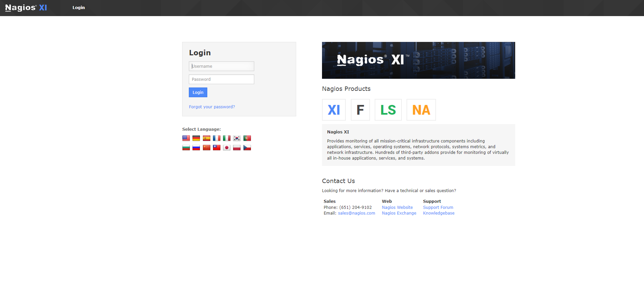Click the Network Analyzer NA tile
Screen dimensions: 644x292
coord(421,110)
